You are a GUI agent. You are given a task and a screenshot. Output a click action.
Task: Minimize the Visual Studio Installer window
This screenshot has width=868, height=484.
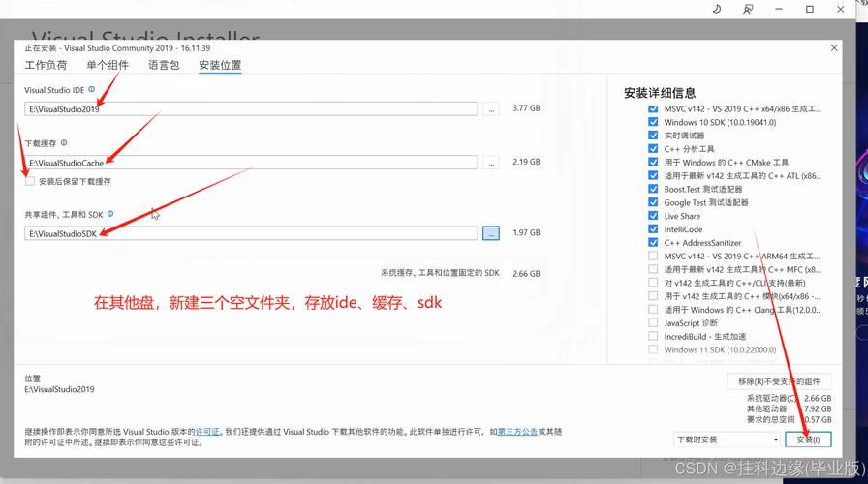779,9
